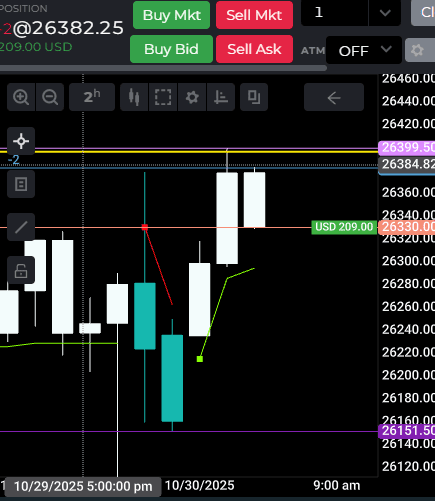Click the zoom in magnifier icon

point(21,97)
